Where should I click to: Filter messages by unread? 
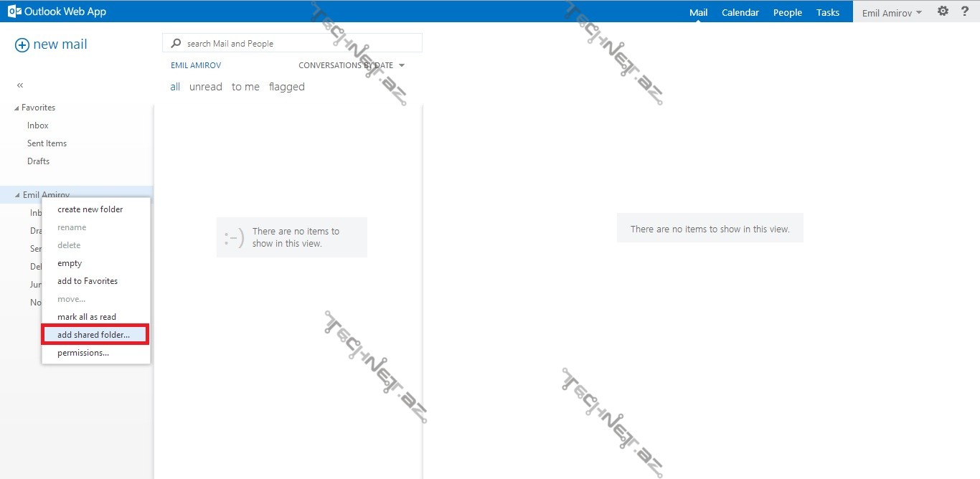click(x=206, y=87)
